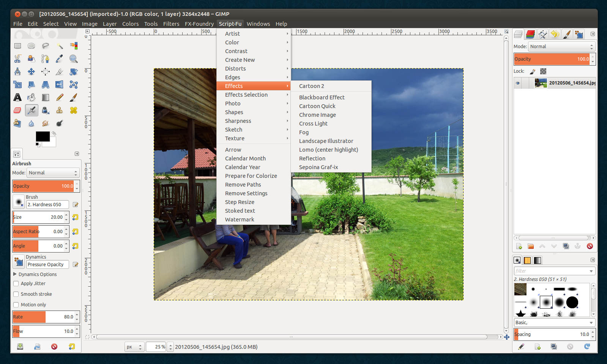607x364 pixels.
Task: Click the Watermark script entry
Action: [x=240, y=220]
